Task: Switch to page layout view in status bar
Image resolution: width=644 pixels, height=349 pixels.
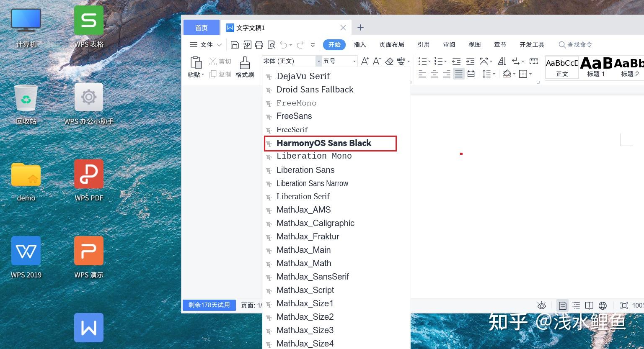Action: [x=562, y=305]
